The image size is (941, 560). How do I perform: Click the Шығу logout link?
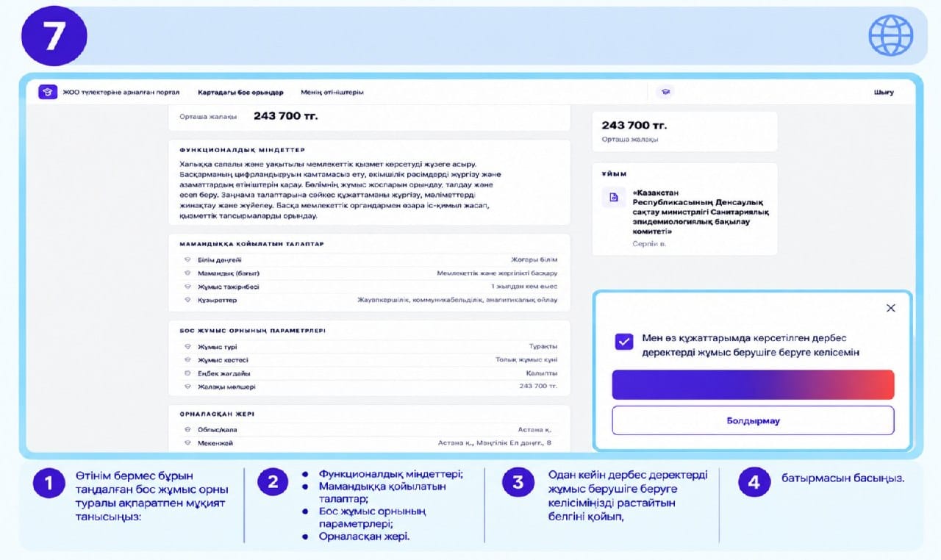tap(884, 93)
